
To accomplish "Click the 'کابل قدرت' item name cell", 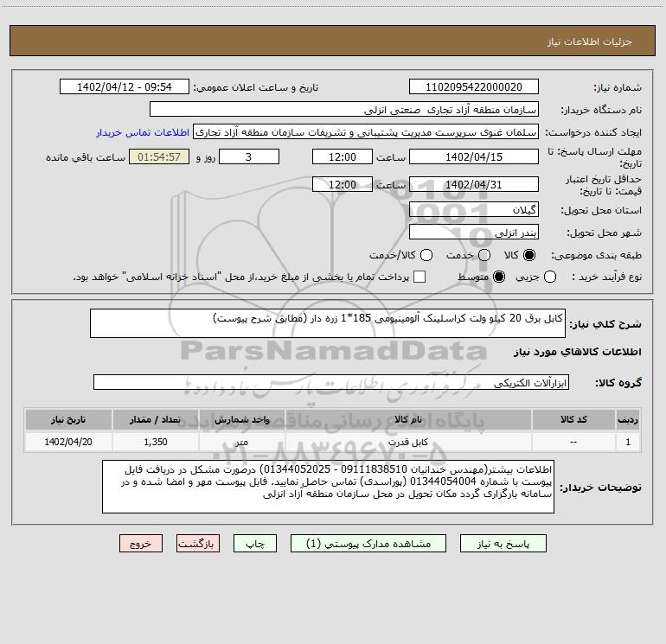I will pyautogui.click(x=408, y=442).
